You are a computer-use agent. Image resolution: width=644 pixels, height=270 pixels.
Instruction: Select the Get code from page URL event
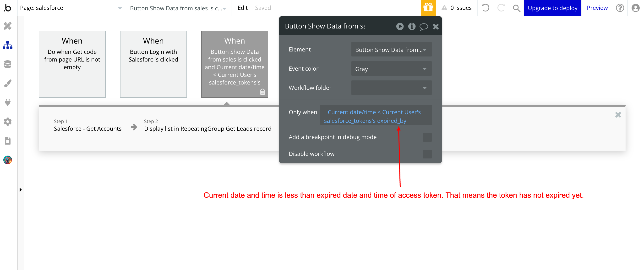click(72, 64)
